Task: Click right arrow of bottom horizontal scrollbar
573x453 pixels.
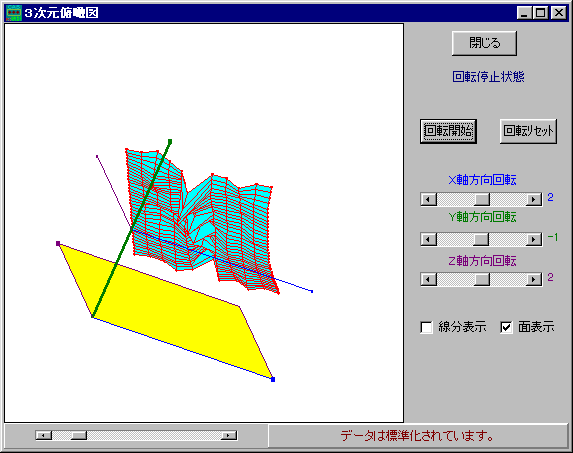Action: pyautogui.click(x=229, y=435)
